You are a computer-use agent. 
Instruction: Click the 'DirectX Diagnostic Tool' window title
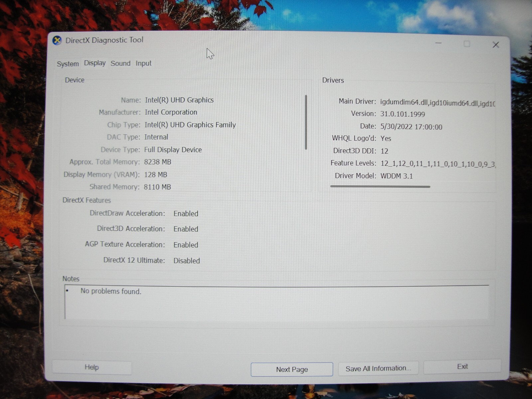(104, 40)
